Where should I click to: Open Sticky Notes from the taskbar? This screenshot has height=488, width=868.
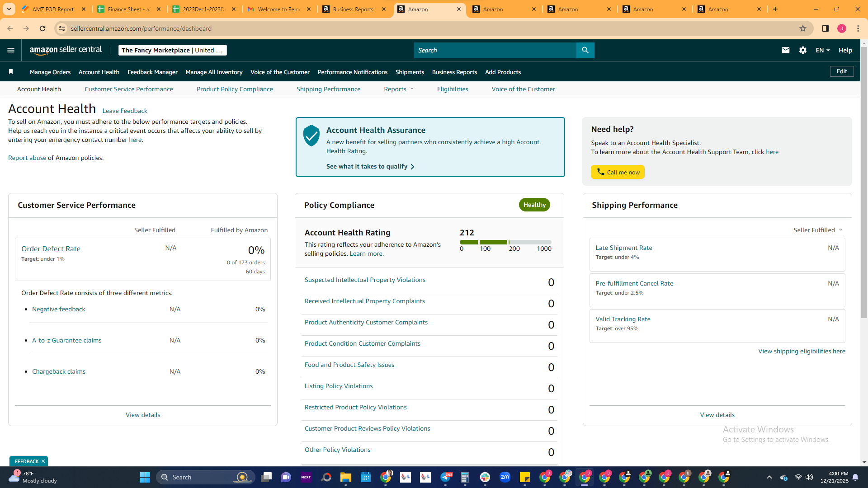[525, 477]
